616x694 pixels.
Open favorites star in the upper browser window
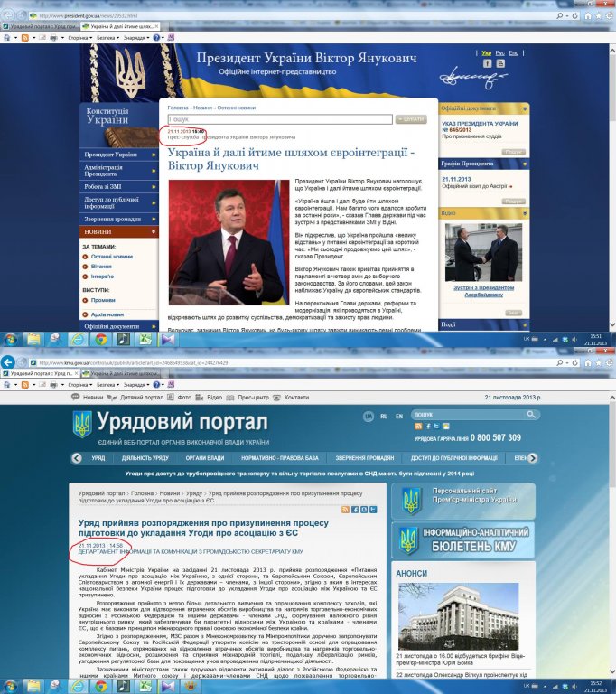(x=599, y=15)
